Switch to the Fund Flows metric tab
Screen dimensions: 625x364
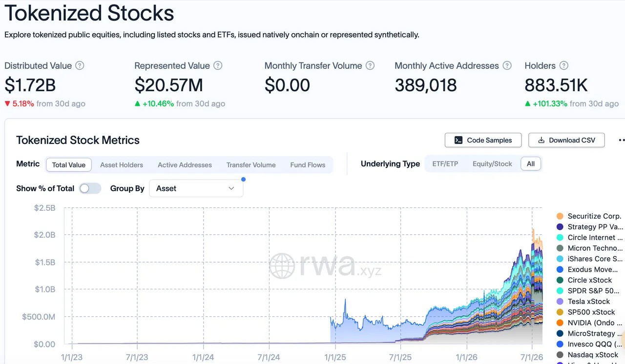click(x=308, y=165)
